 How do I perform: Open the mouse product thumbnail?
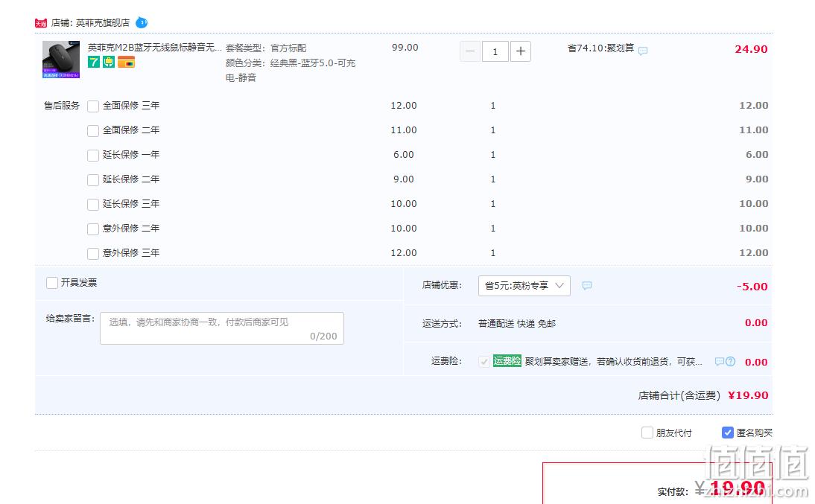pyautogui.click(x=61, y=60)
